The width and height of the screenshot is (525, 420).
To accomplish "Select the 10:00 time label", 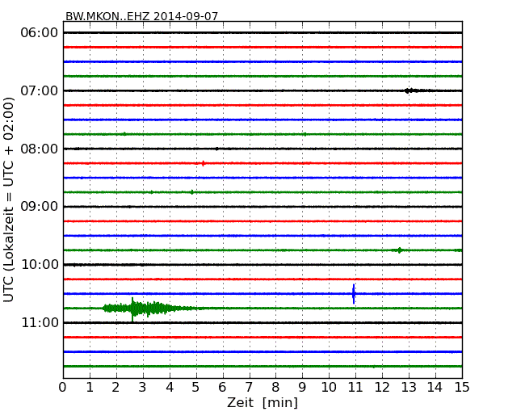I will 40,265.
